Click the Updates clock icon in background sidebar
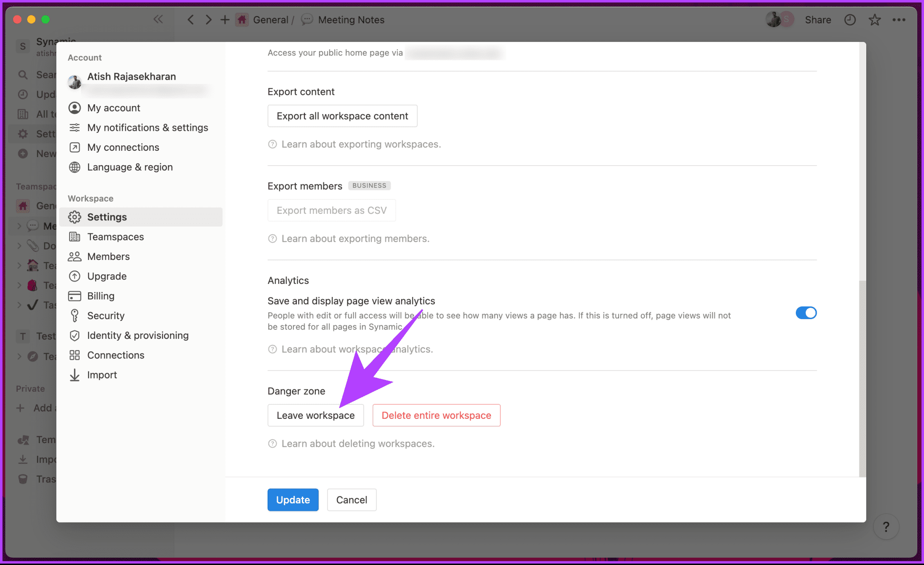This screenshot has width=924, height=565. pos(23,94)
